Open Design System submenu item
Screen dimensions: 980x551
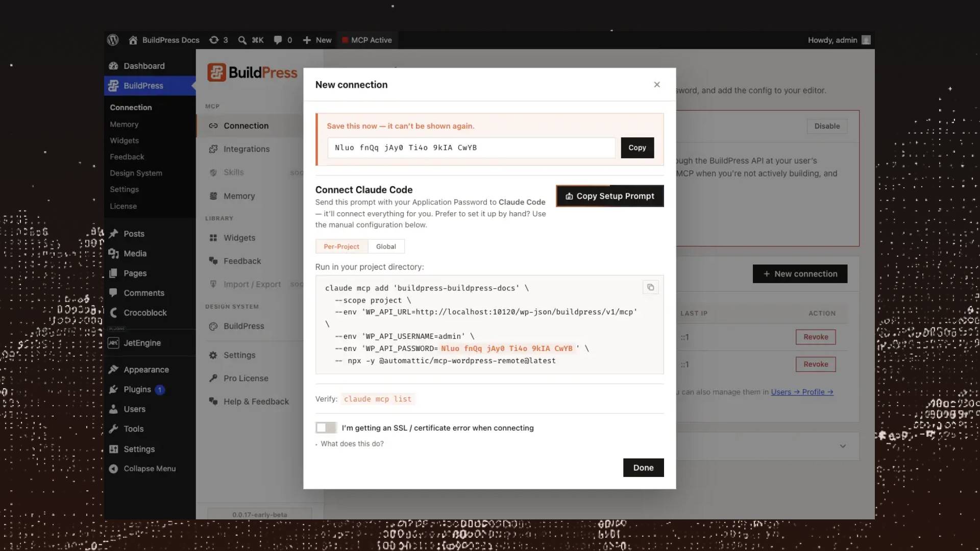coord(136,173)
